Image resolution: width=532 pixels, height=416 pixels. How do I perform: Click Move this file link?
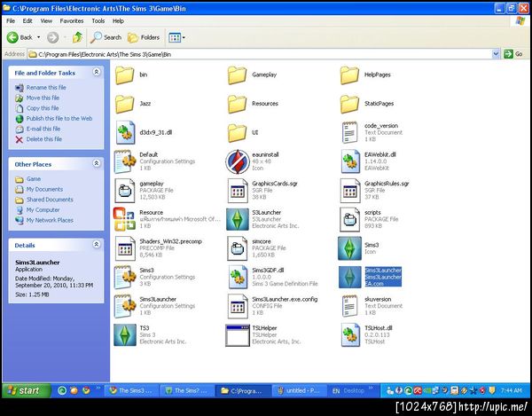point(43,98)
